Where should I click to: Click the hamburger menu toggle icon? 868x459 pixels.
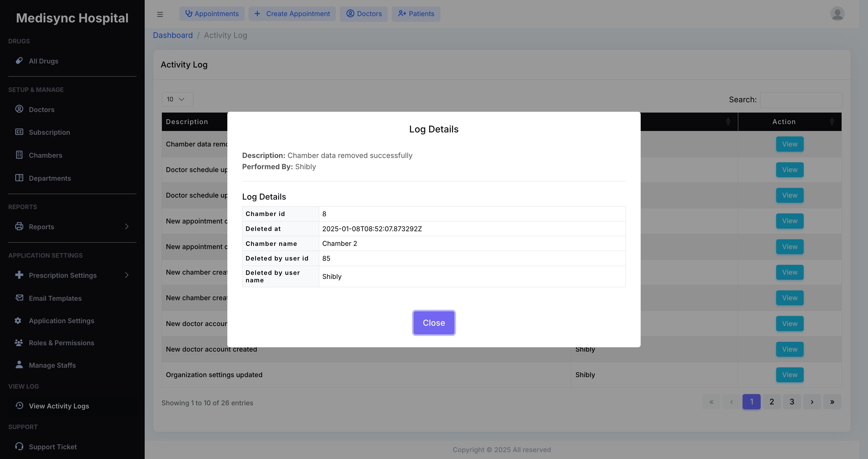pyautogui.click(x=160, y=14)
